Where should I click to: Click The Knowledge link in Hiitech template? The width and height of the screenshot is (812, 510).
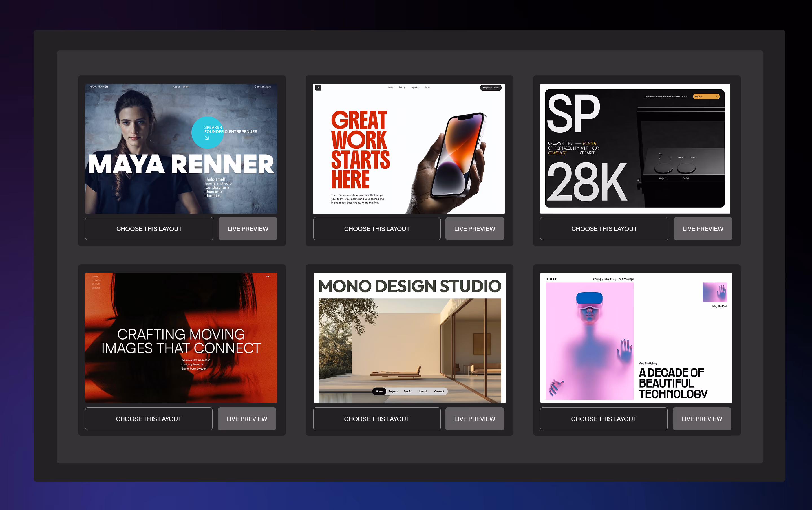[625, 279]
